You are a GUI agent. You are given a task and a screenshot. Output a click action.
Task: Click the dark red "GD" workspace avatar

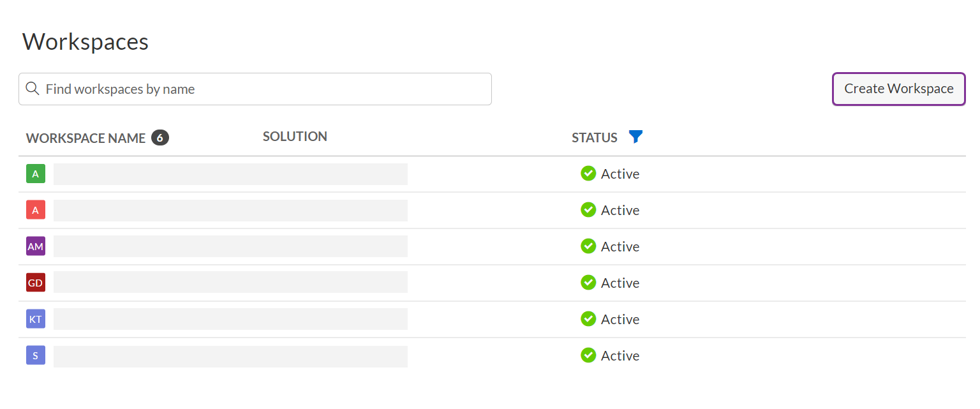coord(35,282)
